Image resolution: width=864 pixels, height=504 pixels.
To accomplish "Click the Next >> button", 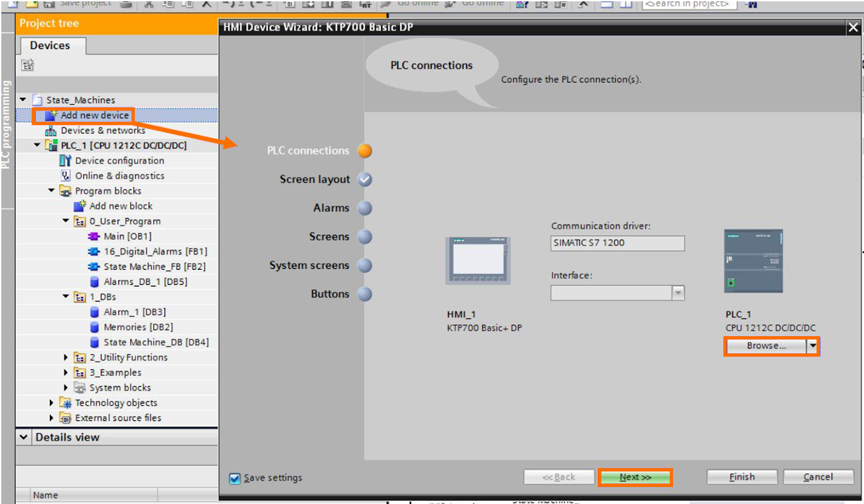I will (x=635, y=478).
